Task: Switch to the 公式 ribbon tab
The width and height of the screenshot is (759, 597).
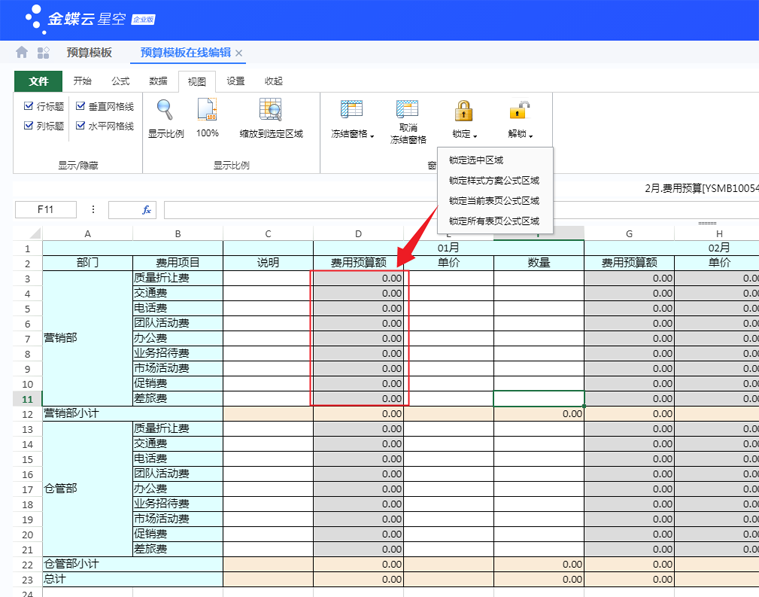Action: tap(120, 81)
